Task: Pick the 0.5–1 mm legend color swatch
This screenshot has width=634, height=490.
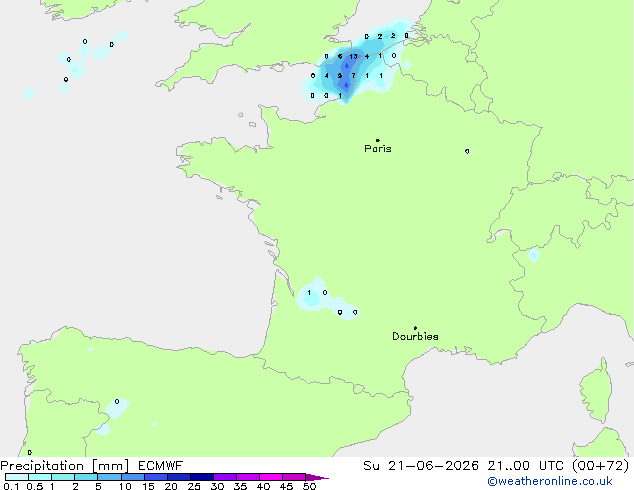Action: point(40,477)
